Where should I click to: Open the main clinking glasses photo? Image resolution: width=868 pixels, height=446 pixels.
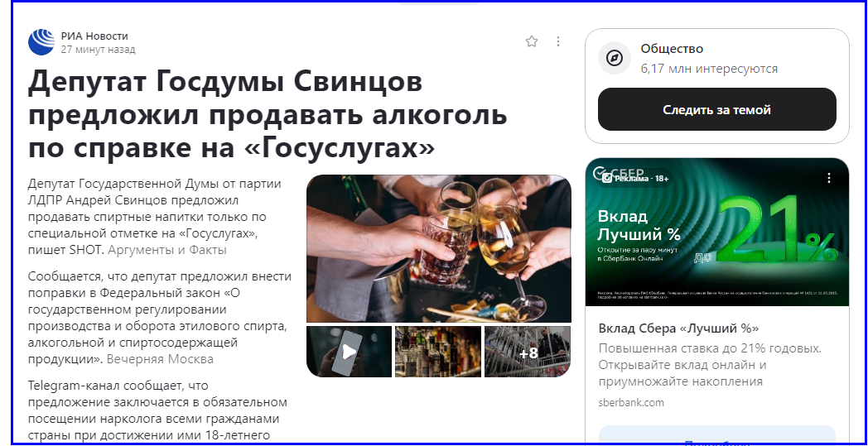pos(439,248)
